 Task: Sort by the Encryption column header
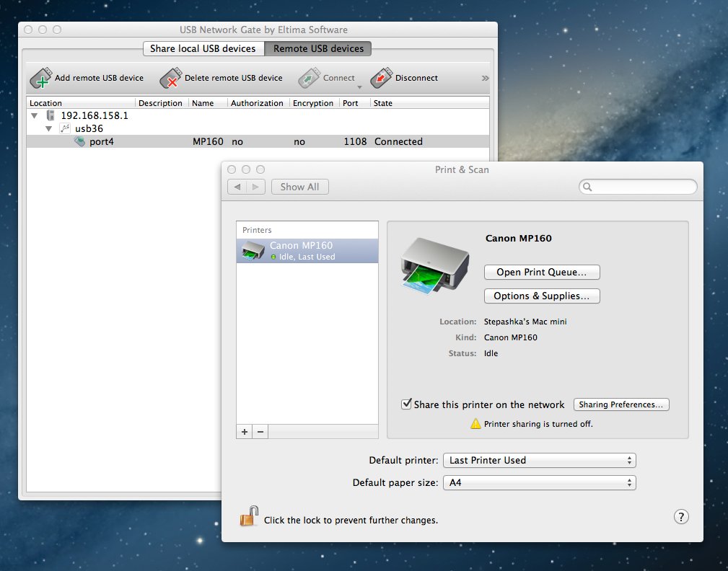(x=315, y=103)
